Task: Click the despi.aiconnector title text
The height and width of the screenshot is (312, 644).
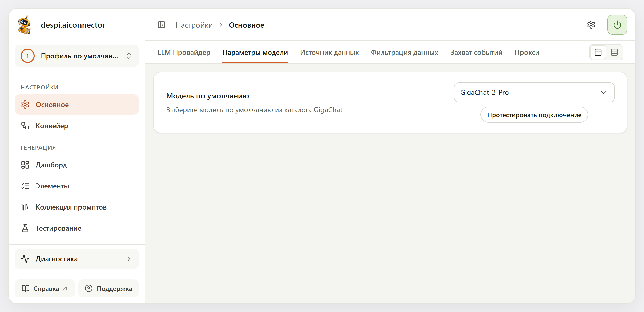Action: pos(73,25)
